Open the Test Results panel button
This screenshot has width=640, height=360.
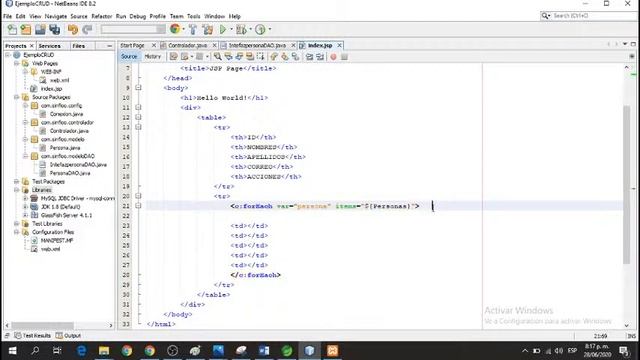(33, 336)
